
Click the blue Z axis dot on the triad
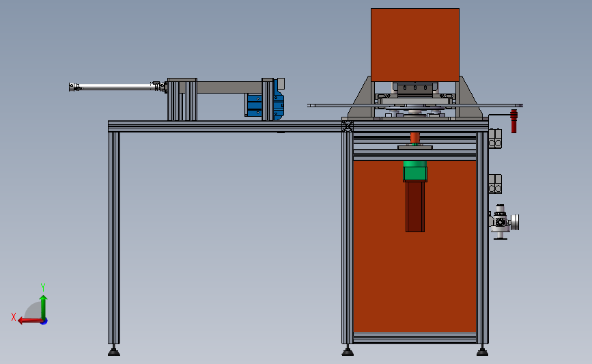(44, 322)
